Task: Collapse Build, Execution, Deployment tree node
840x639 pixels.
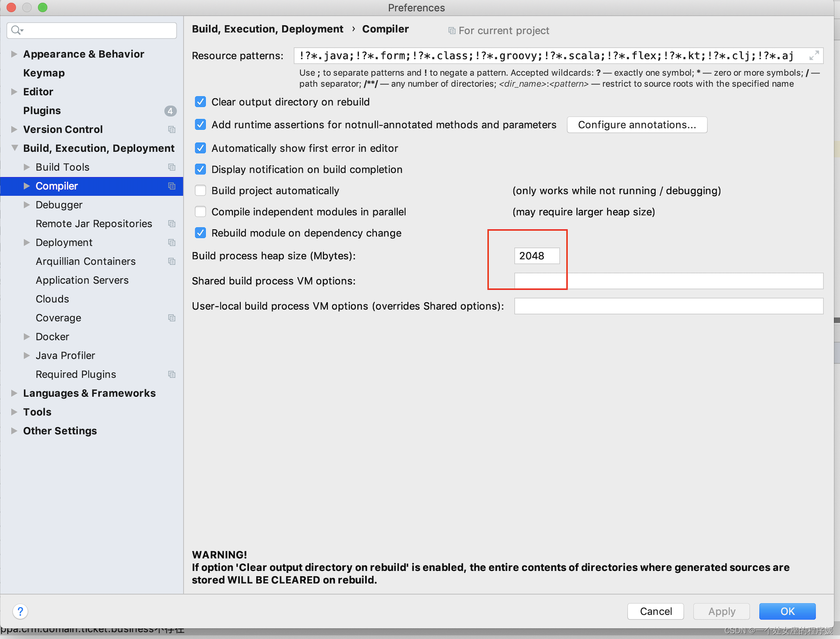Action: click(14, 148)
